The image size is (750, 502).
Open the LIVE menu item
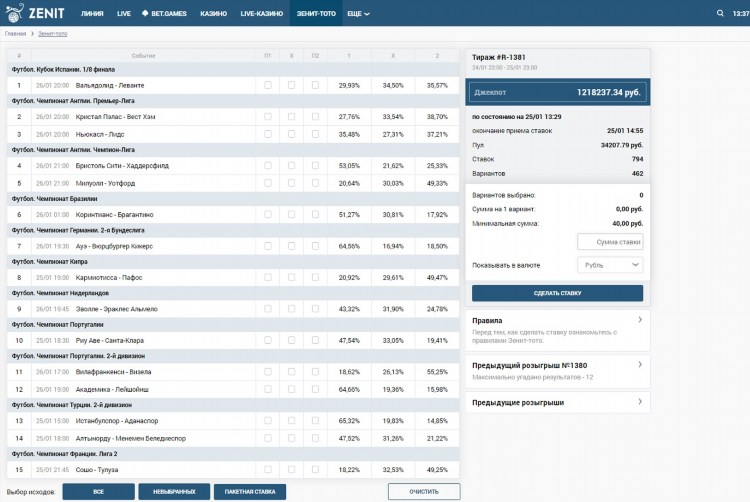coord(124,13)
